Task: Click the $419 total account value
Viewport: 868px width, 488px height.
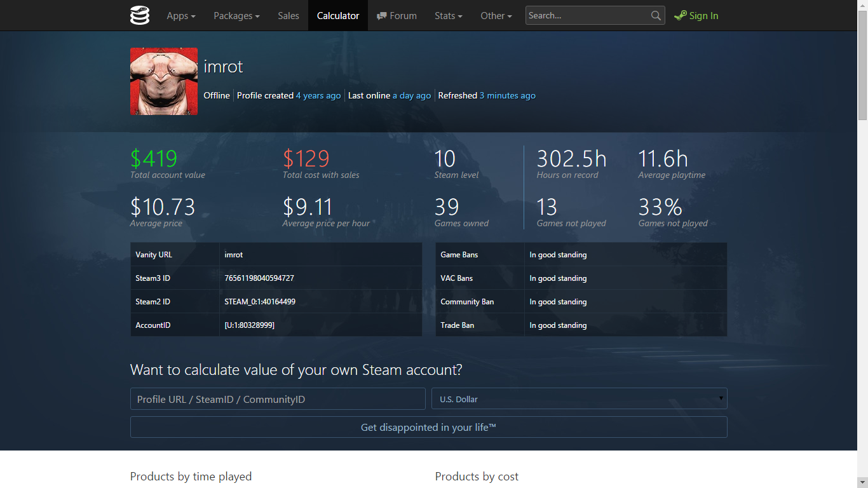Action: coord(154,158)
